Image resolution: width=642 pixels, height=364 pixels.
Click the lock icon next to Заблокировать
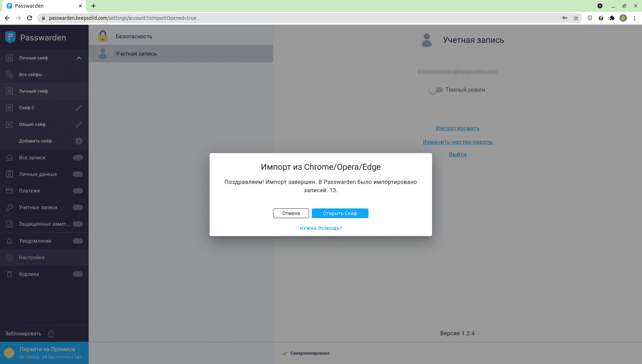(x=51, y=333)
